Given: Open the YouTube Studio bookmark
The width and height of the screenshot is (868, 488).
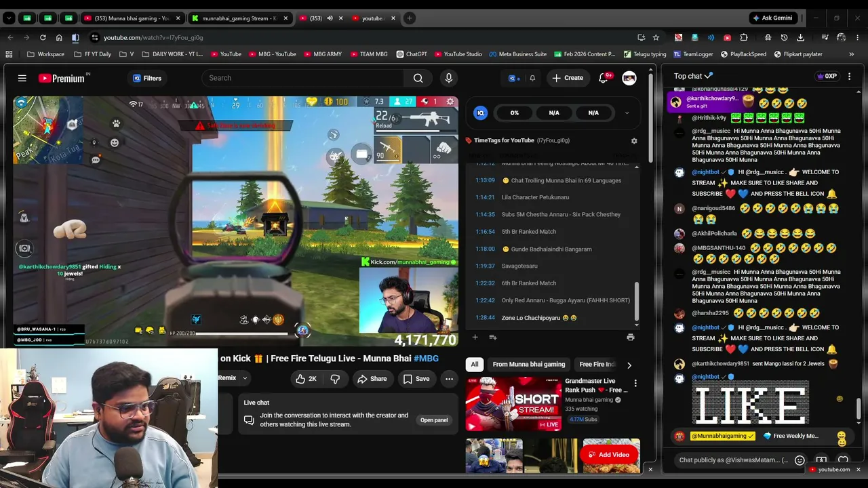Looking at the screenshot, I should click(x=458, y=54).
